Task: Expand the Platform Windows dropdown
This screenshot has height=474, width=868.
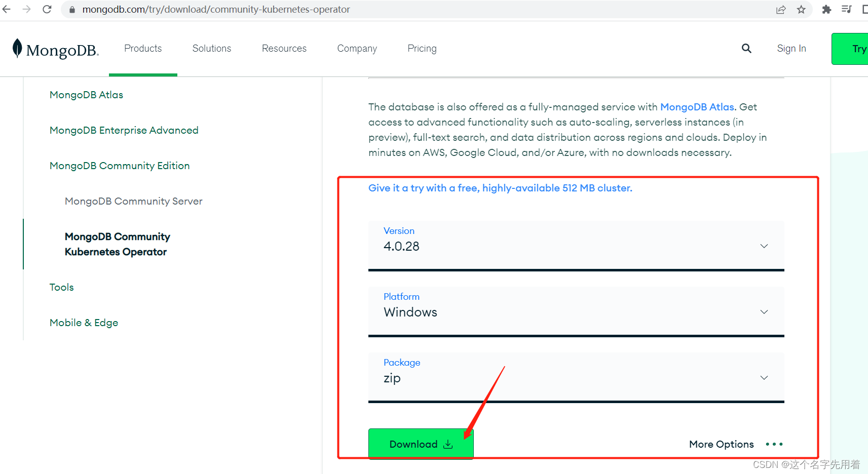Action: pos(576,311)
